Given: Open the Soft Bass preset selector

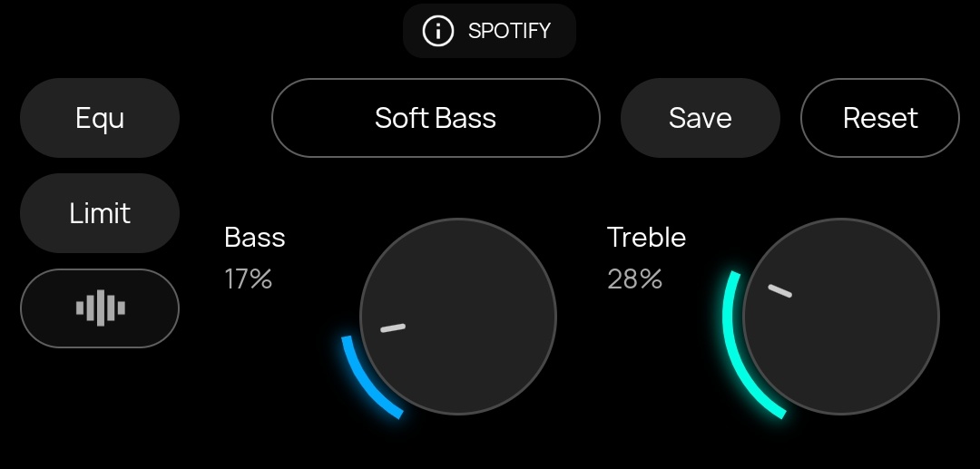Looking at the screenshot, I should tap(436, 118).
